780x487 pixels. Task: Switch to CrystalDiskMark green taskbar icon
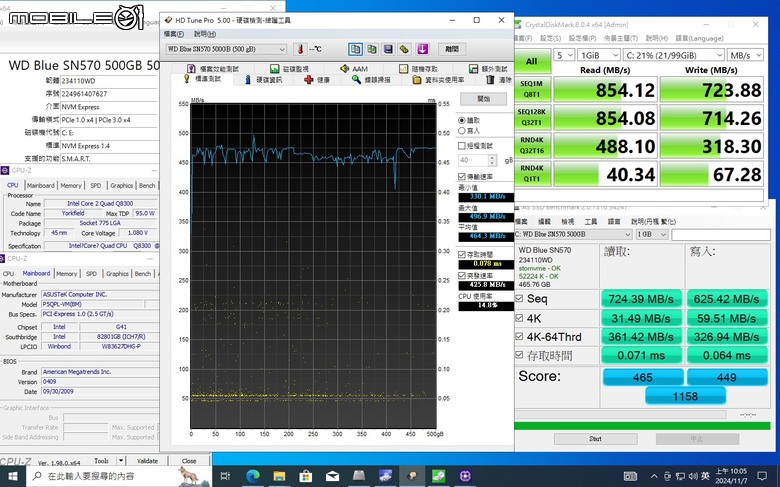coord(438,476)
